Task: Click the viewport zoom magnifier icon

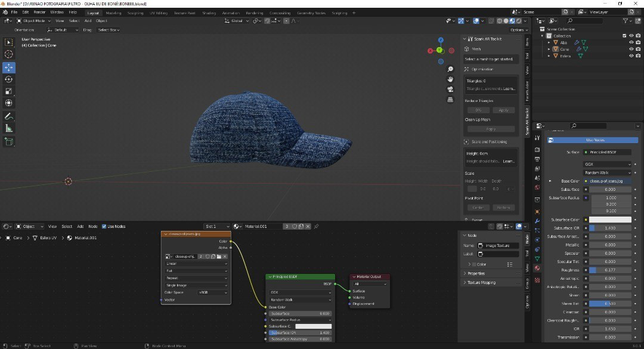Action: click(450, 69)
